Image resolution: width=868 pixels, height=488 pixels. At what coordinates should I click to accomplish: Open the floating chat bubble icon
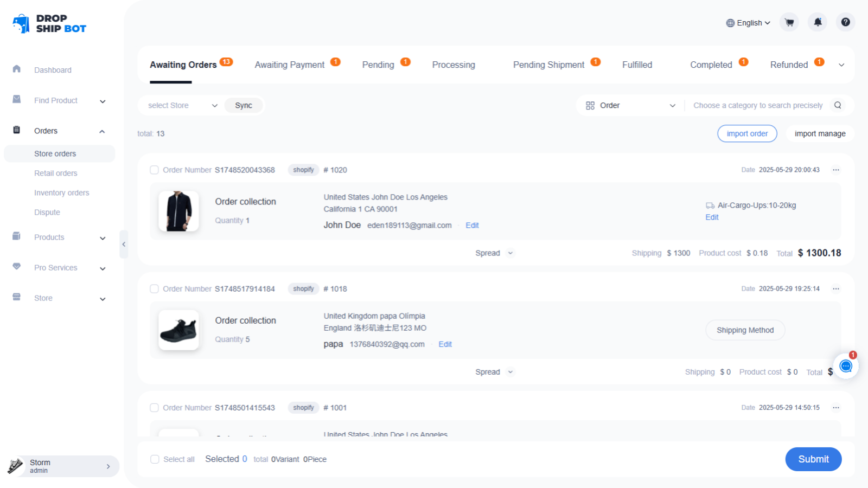[x=845, y=366]
